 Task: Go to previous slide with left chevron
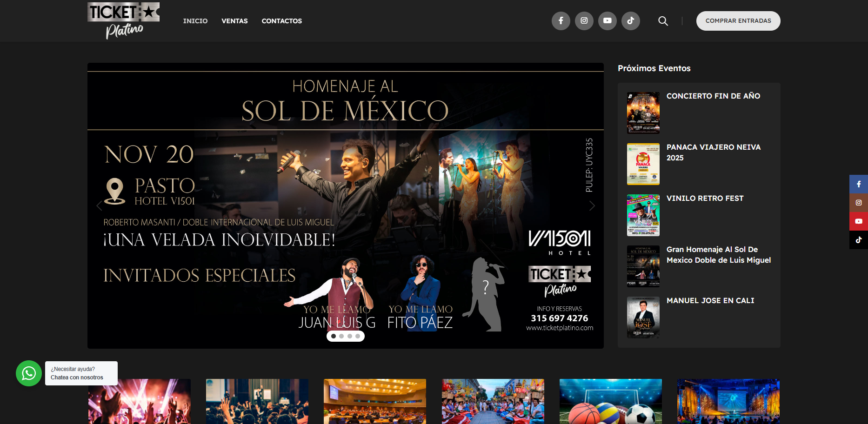(99, 206)
